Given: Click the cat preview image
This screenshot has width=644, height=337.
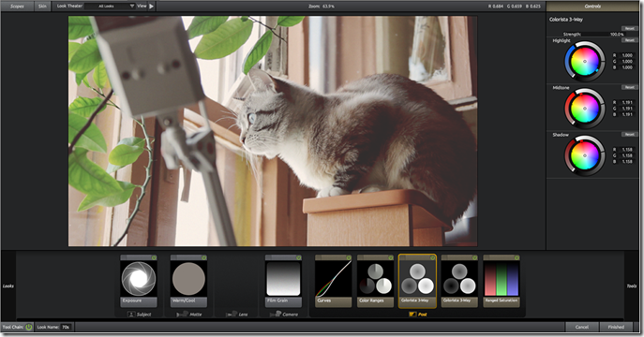Looking at the screenshot, I should coord(273,131).
